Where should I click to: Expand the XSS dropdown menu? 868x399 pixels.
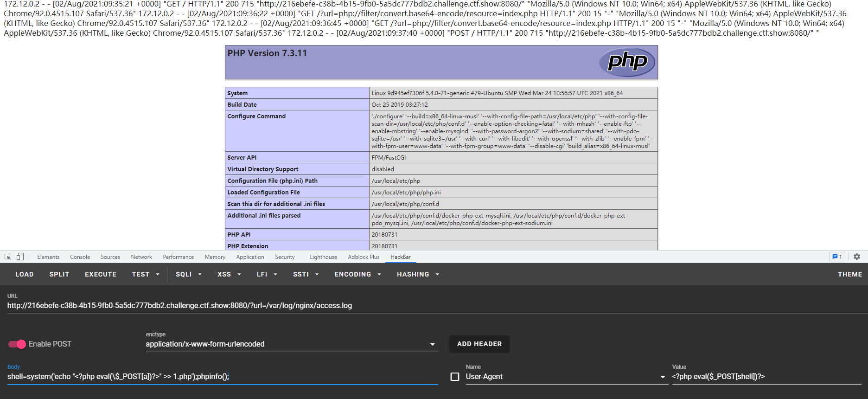pos(229,274)
